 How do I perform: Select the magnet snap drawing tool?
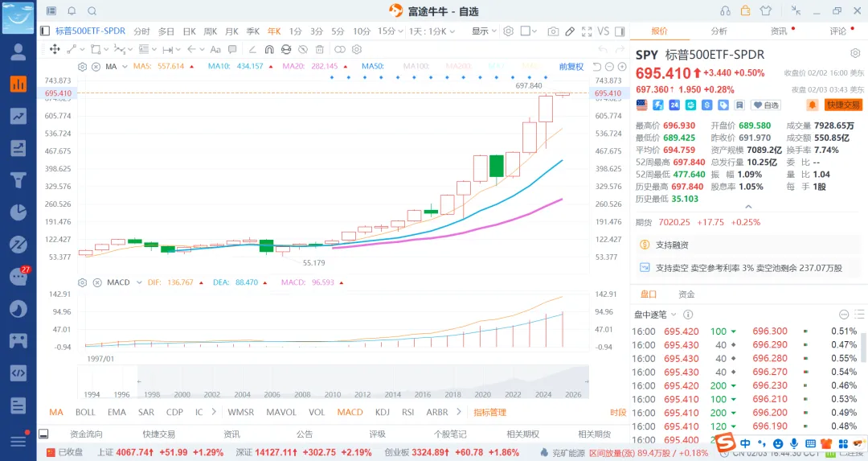268,50
